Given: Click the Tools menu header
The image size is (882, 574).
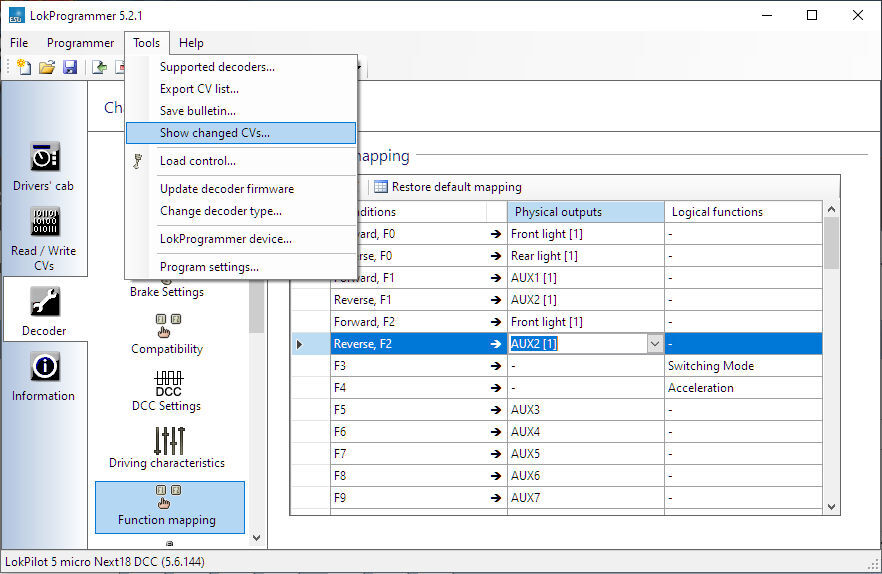Looking at the screenshot, I should point(146,43).
